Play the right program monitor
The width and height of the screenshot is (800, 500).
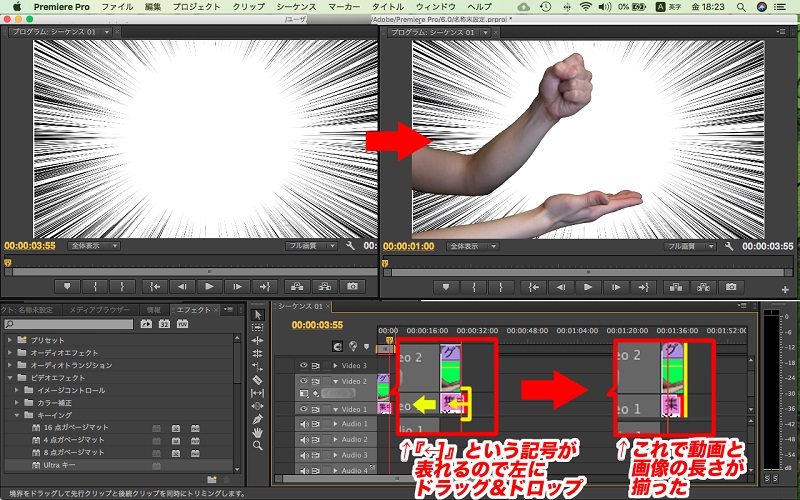click(588, 287)
